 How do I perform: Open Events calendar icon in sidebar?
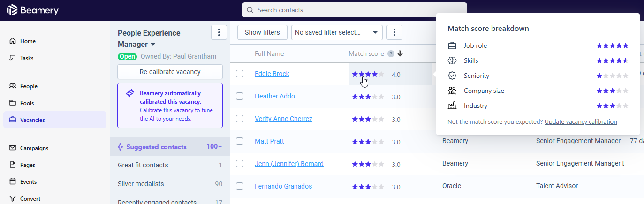coord(13,182)
